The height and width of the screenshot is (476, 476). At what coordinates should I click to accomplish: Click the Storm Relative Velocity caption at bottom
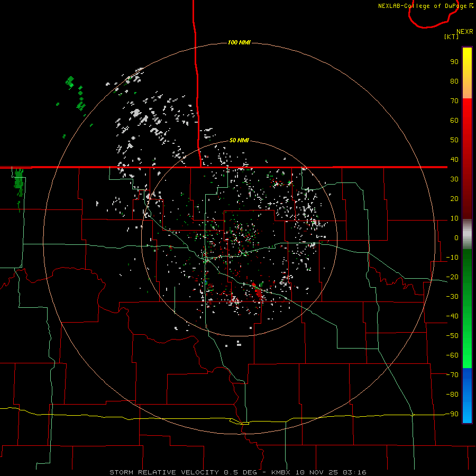(x=237, y=472)
